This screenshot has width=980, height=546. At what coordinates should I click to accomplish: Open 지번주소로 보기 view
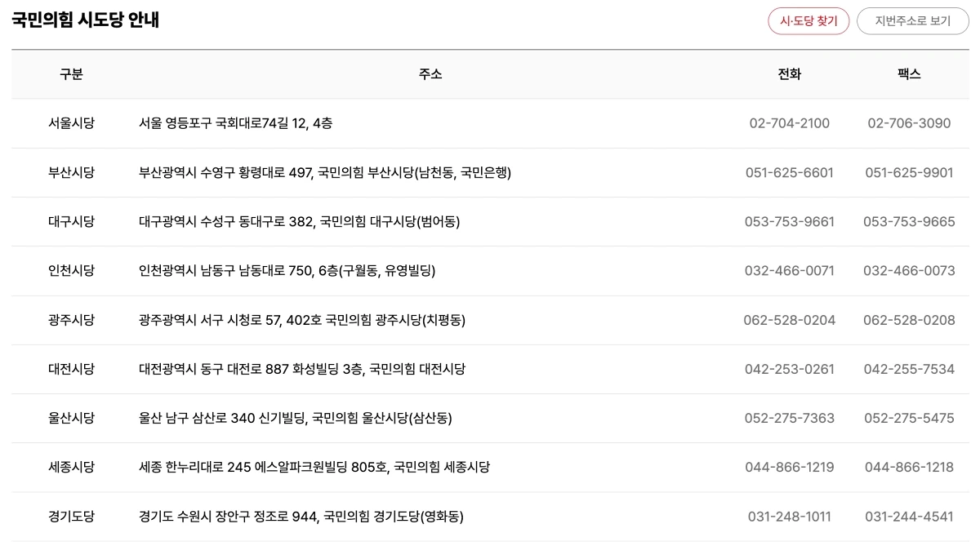pyautogui.click(x=909, y=21)
